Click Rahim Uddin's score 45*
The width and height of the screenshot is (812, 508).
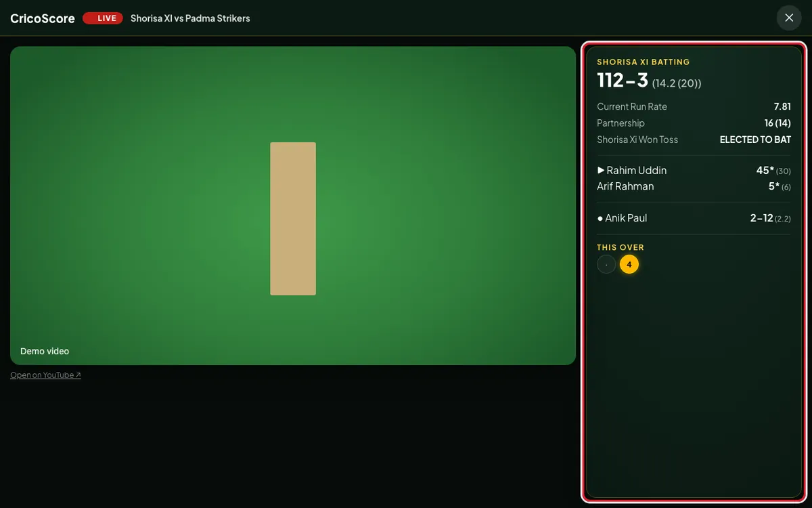765,170
